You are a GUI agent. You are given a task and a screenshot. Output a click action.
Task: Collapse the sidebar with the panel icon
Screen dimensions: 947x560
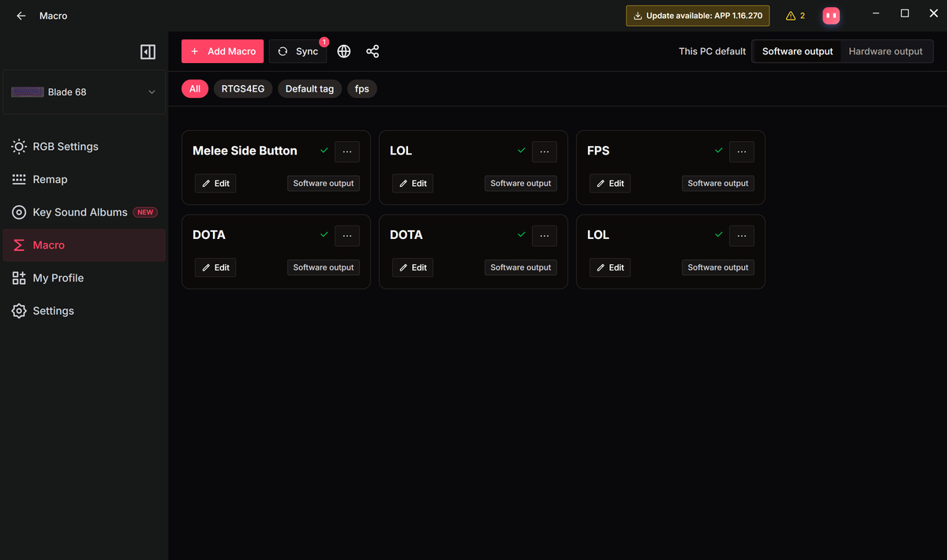148,52
